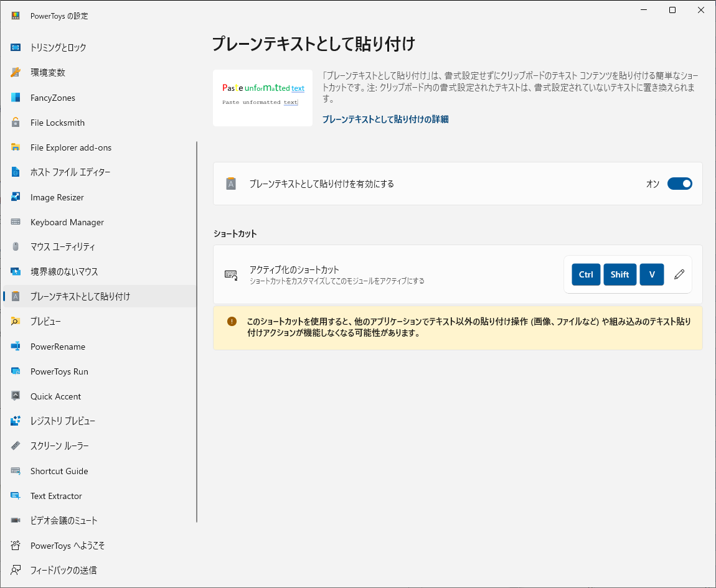Open Text Extractor settings page
The image size is (716, 588).
click(x=100, y=496)
